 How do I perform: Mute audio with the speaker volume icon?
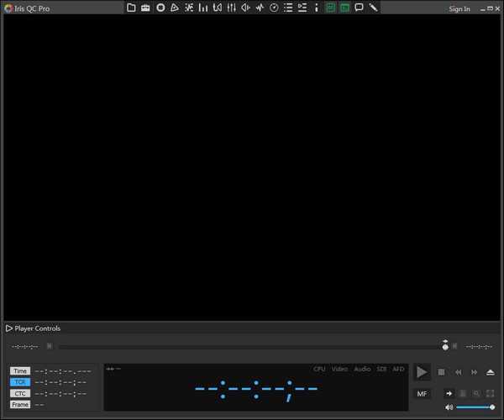449,407
